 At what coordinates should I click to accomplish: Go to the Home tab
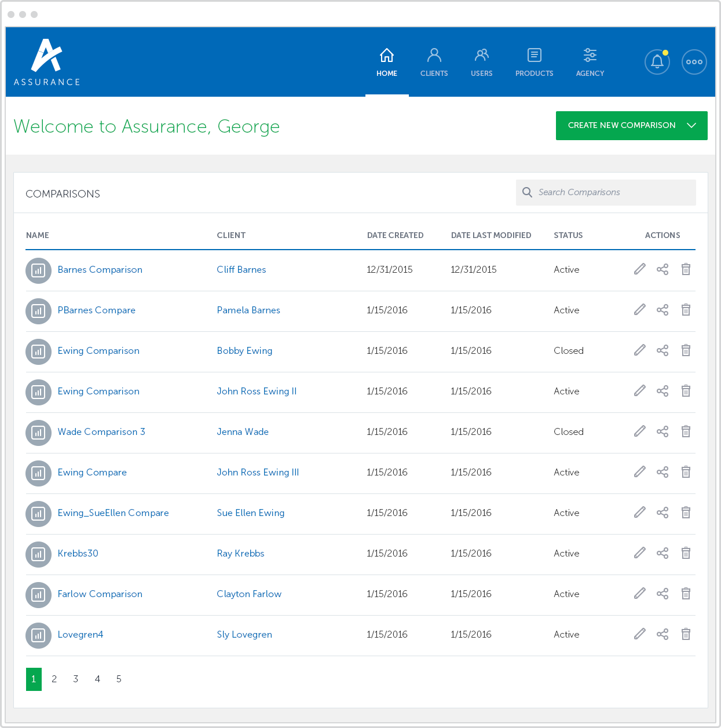(387, 63)
